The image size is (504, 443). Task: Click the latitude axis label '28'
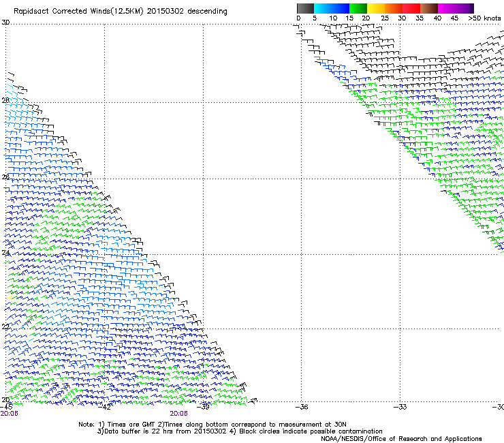[x=5, y=100]
